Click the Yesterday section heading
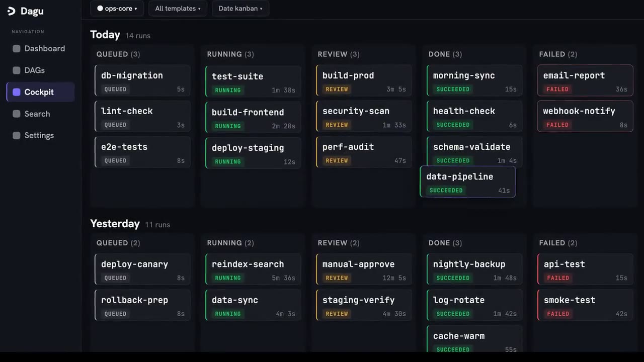The height and width of the screenshot is (362, 644). pyautogui.click(x=115, y=224)
